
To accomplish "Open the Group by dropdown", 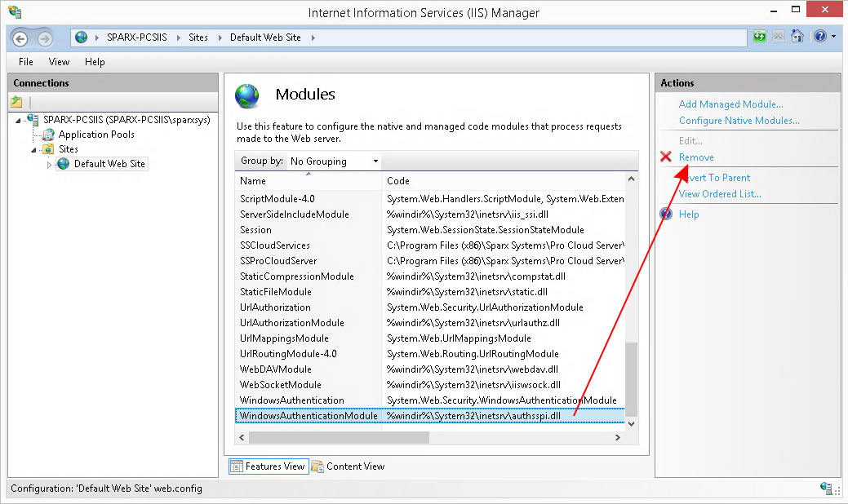I will [334, 161].
